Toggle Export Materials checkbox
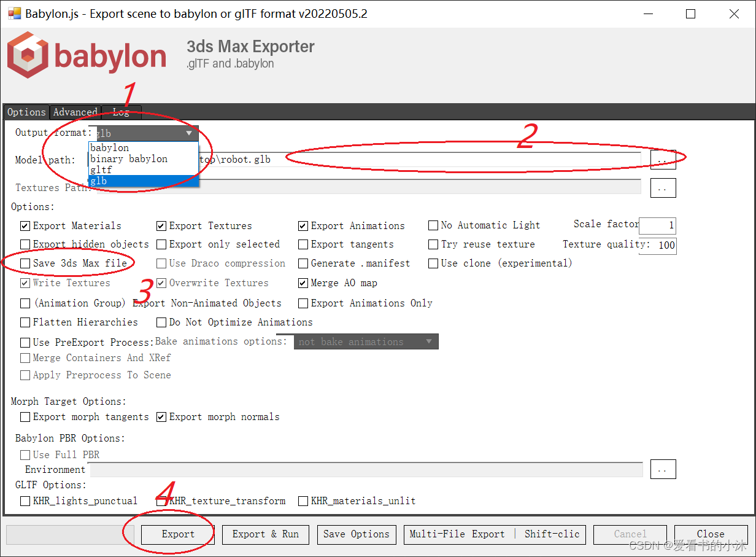 point(25,226)
